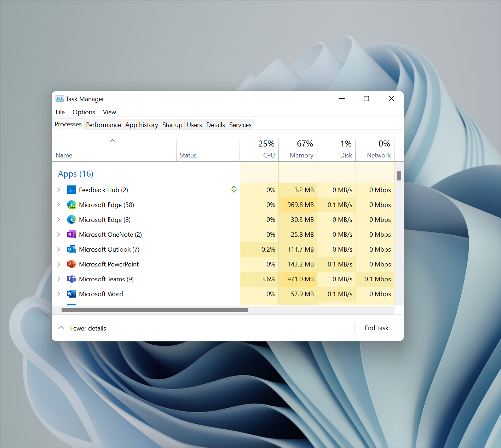The height and width of the screenshot is (448, 501).
Task: Expand the Microsoft Word process row
Action: tap(59, 294)
